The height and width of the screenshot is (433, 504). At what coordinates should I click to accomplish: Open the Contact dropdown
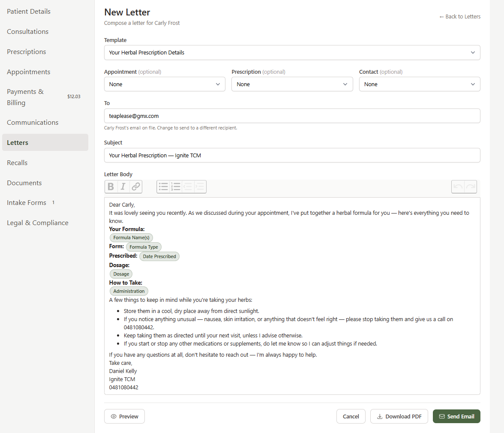coord(419,84)
